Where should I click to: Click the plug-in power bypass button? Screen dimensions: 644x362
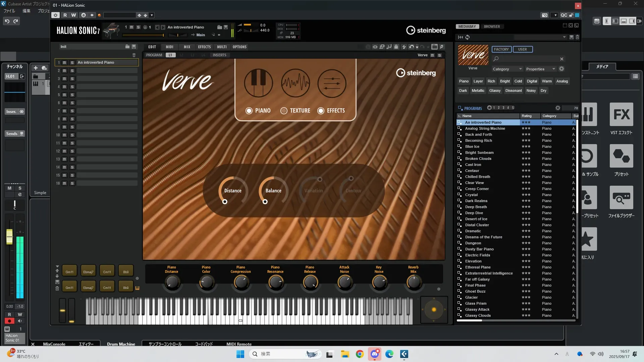click(x=56, y=15)
